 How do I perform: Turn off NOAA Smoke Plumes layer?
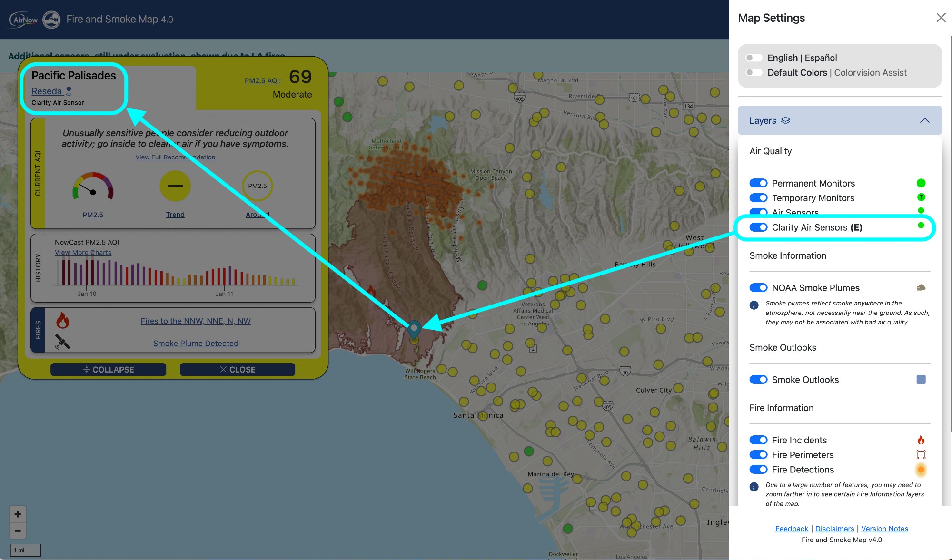click(x=758, y=288)
